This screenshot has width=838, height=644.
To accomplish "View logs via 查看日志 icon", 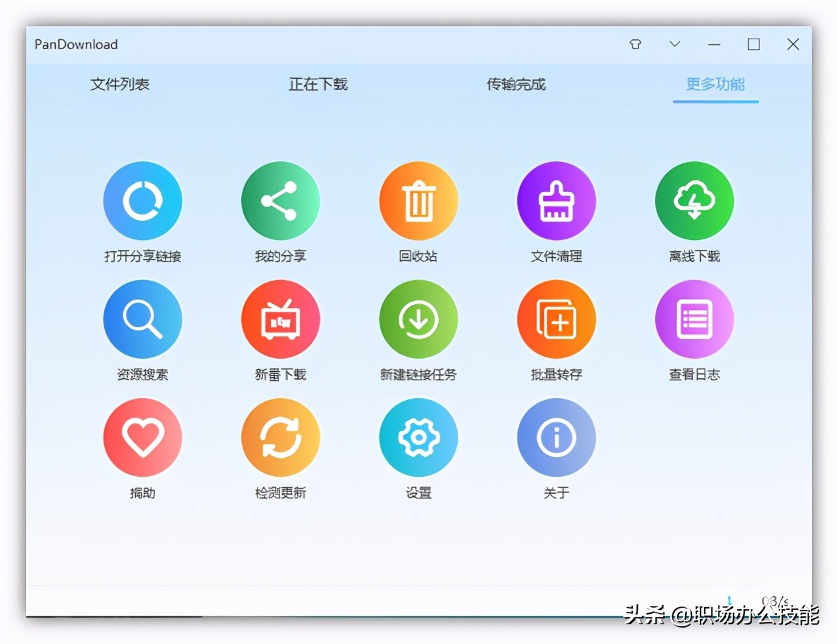I will [694, 319].
